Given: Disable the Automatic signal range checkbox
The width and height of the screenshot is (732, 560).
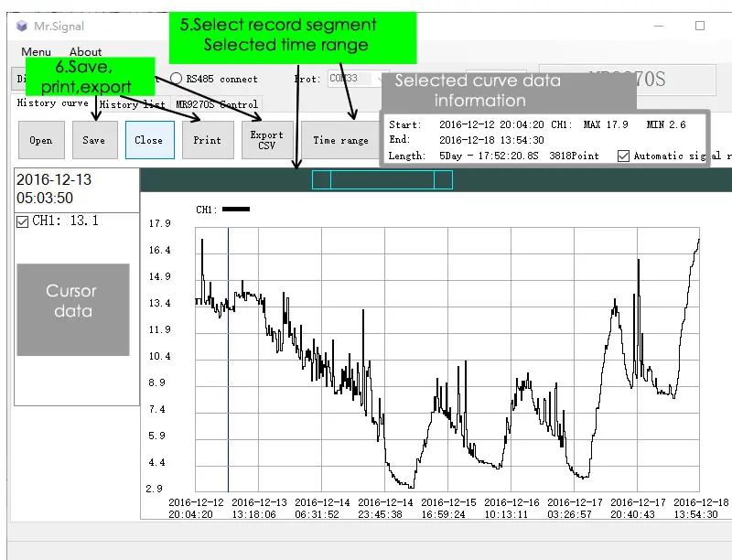Looking at the screenshot, I should [623, 156].
